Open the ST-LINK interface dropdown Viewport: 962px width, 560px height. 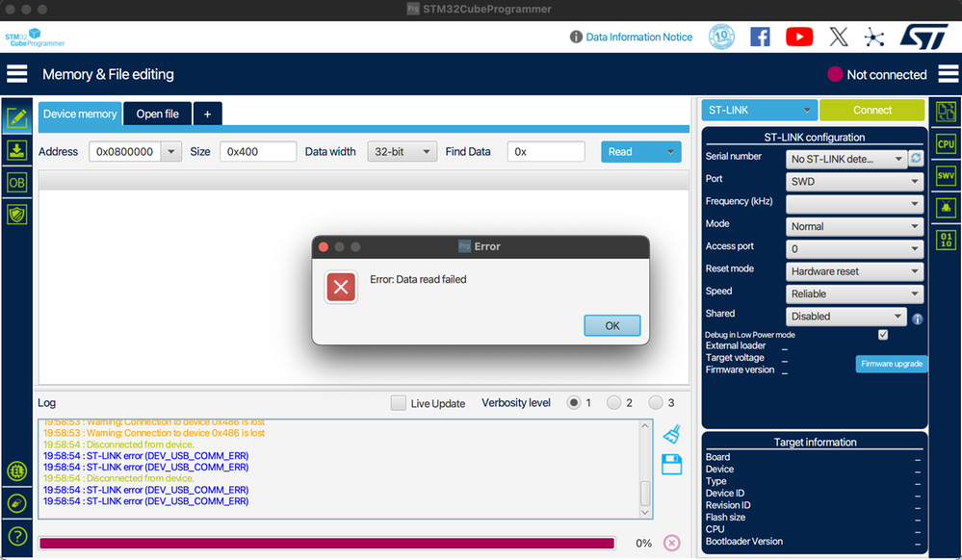click(759, 111)
